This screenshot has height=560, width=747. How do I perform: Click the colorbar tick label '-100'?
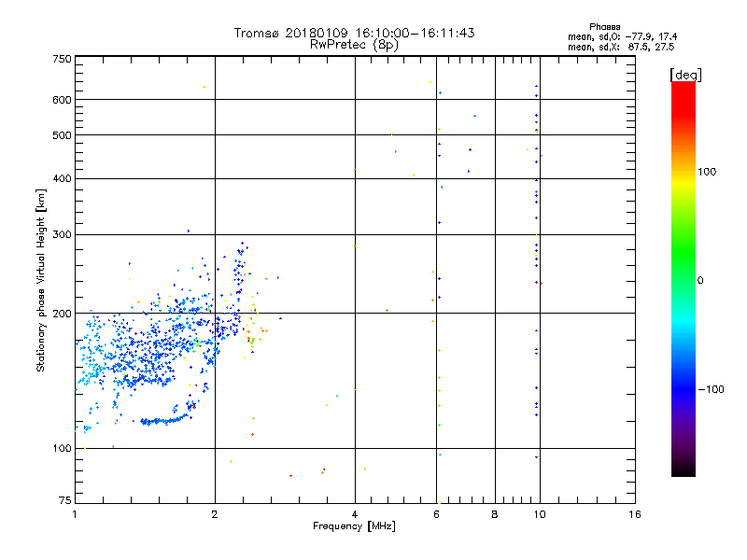click(x=711, y=389)
